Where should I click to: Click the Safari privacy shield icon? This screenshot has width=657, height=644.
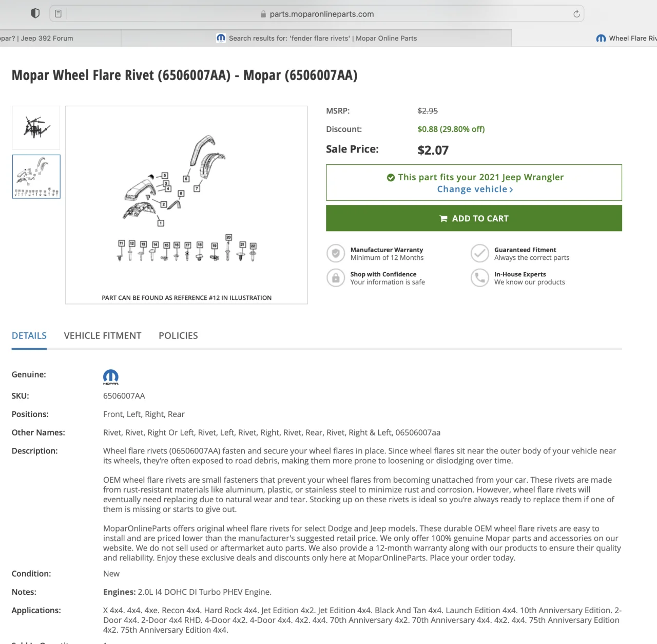click(x=35, y=13)
